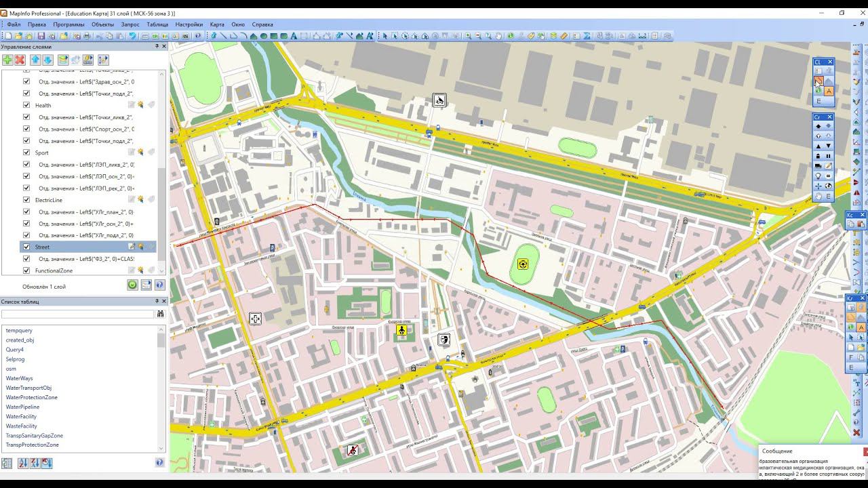Add a layer with the green plus icon
The image size is (868, 488).
point(7,60)
